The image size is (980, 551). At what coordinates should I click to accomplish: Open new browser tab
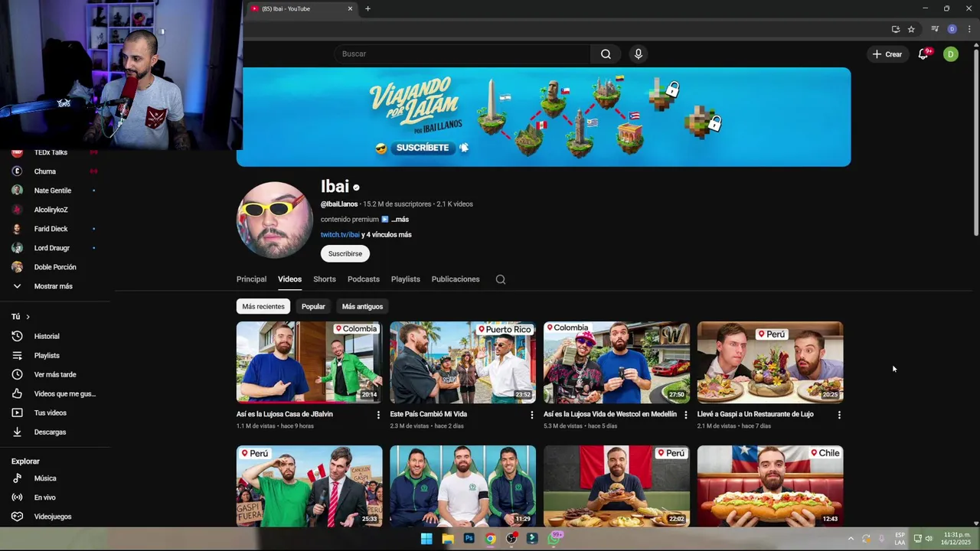[x=367, y=8]
